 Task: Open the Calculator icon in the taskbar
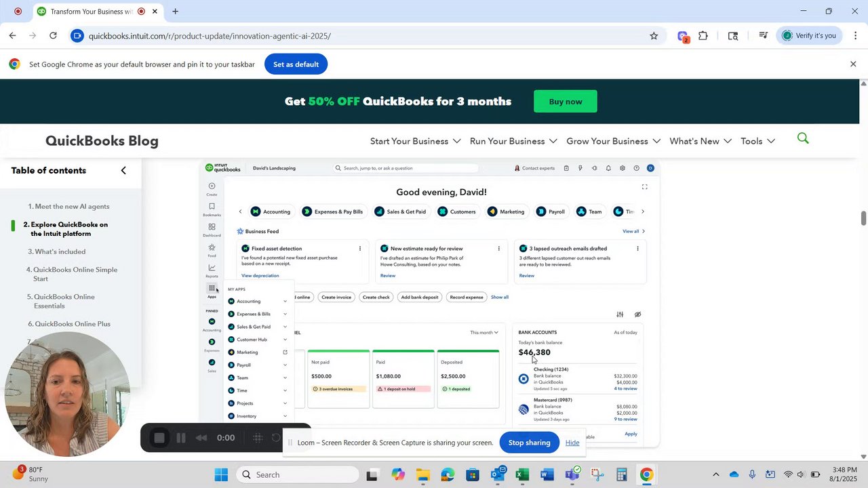click(621, 474)
